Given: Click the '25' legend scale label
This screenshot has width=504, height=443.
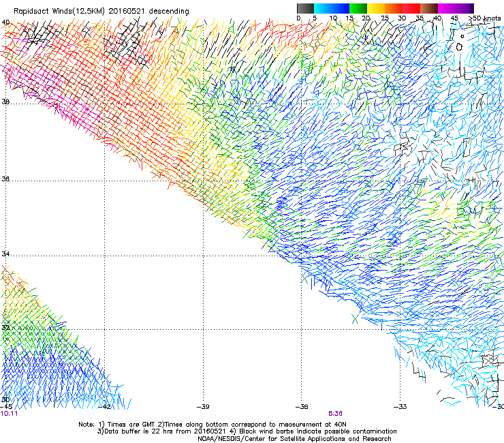Looking at the screenshot, I should (x=385, y=18).
